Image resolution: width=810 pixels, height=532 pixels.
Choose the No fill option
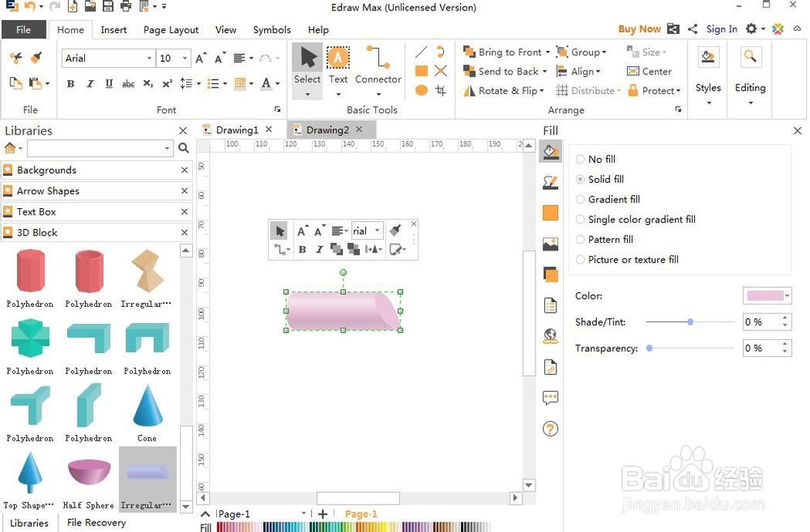595,159
